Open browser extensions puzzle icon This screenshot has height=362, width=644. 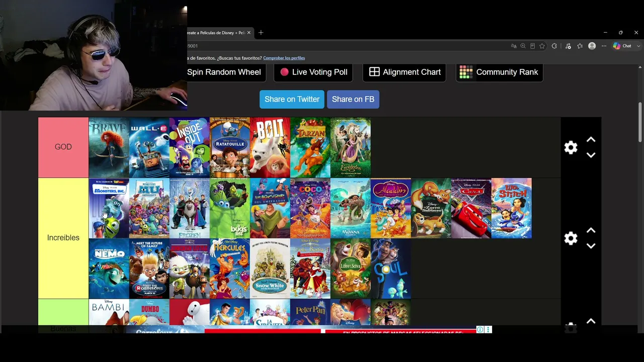(554, 46)
